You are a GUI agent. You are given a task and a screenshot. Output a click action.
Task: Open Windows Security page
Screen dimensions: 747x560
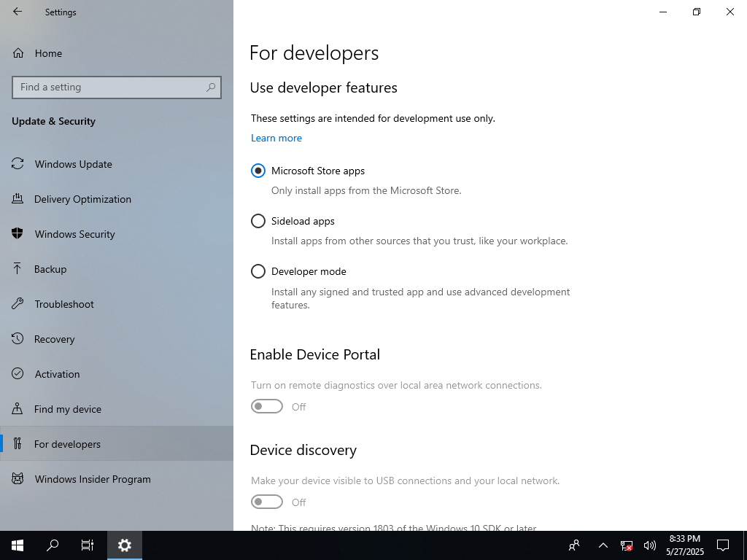click(117, 234)
